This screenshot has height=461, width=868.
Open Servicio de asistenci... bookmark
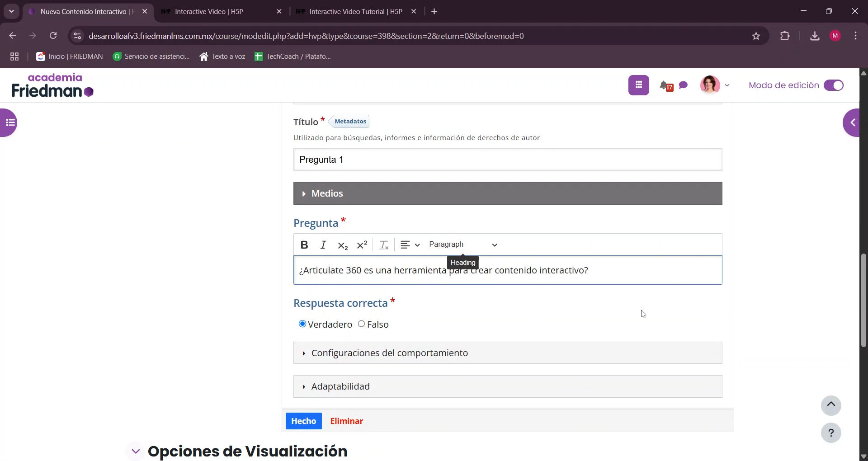coord(151,56)
